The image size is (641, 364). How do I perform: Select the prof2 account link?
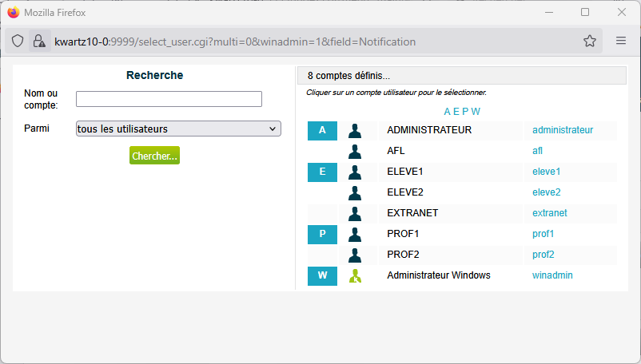(543, 255)
